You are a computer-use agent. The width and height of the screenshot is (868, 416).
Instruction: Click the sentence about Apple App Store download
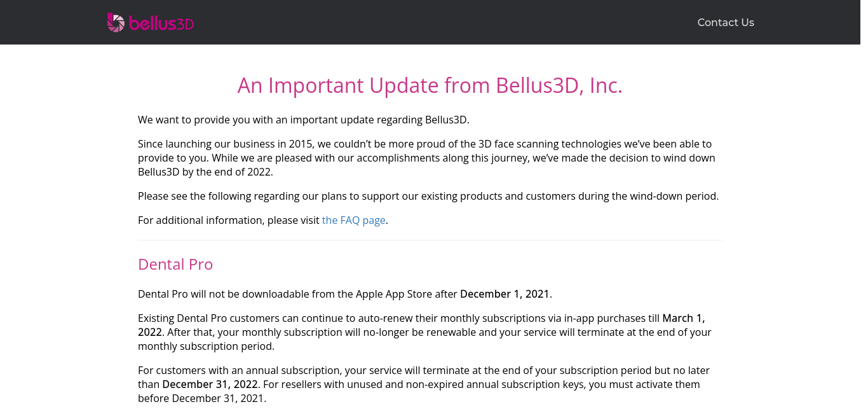[345, 294]
